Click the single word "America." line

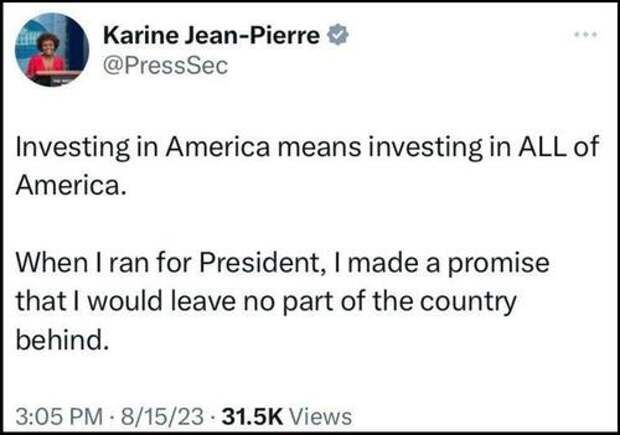71,185
